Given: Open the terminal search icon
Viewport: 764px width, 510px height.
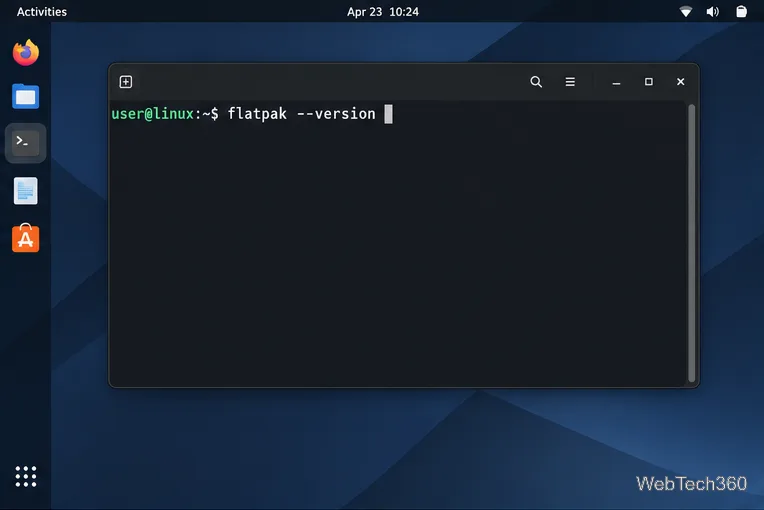Looking at the screenshot, I should (536, 82).
